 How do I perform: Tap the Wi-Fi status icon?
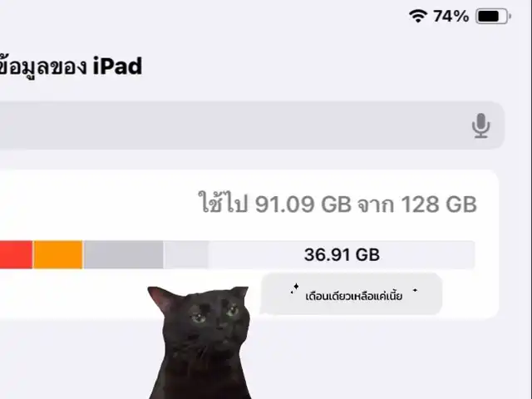[x=417, y=16]
